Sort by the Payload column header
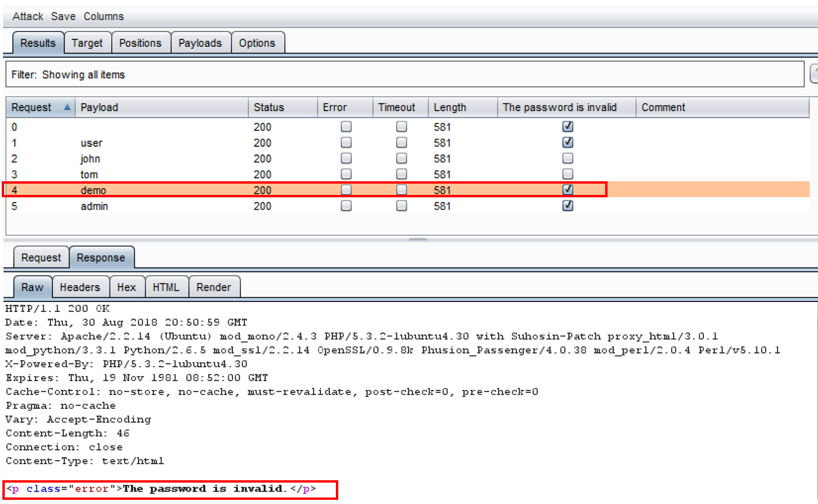The height and width of the screenshot is (504, 818). [x=161, y=108]
